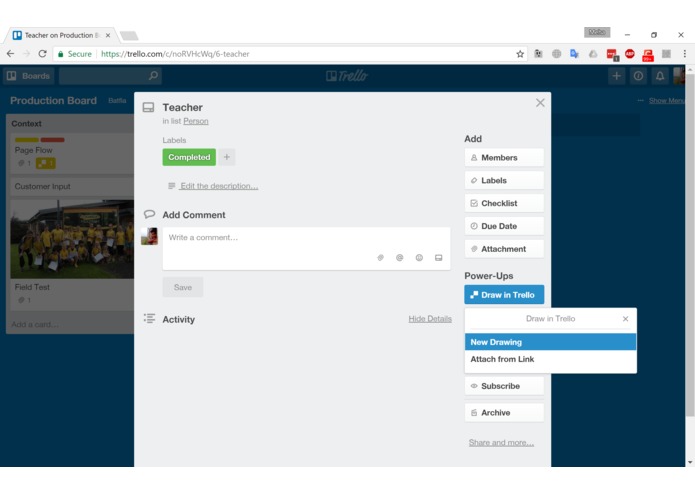The image size is (695, 494).
Task: Open the Chrome three-dot menu
Action: [684, 54]
